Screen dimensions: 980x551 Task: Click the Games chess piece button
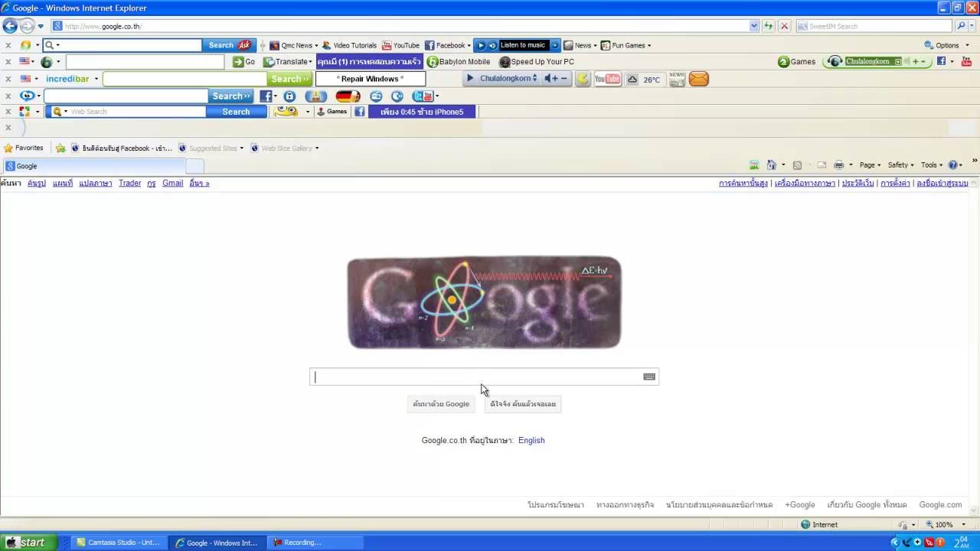[332, 112]
